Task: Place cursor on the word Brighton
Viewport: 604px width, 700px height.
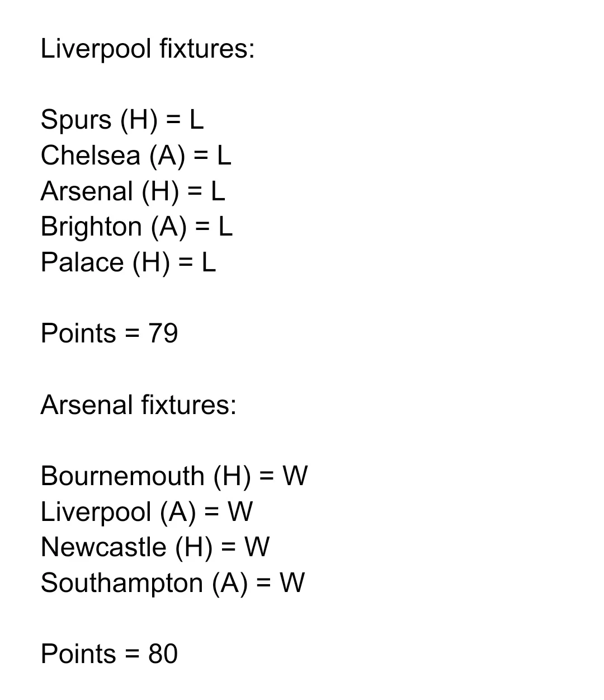Action: [x=91, y=227]
